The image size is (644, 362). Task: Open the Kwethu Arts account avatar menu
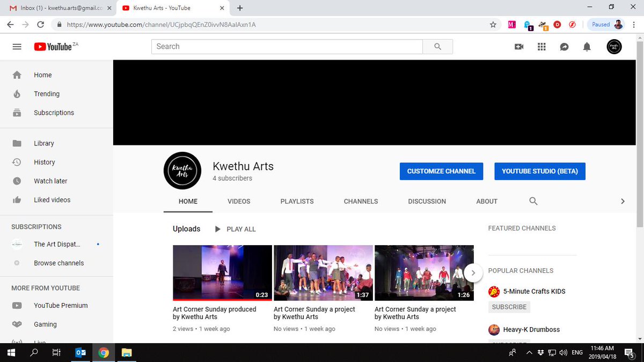point(614,47)
